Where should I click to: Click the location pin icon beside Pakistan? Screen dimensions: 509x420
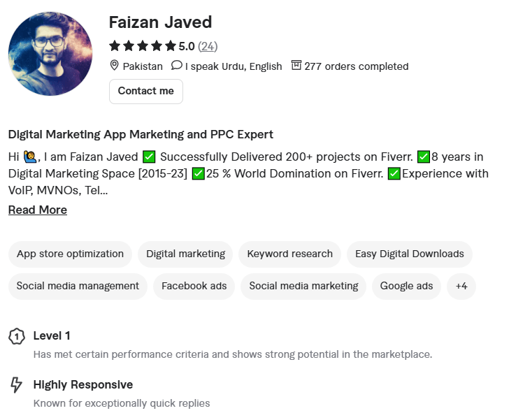click(115, 66)
